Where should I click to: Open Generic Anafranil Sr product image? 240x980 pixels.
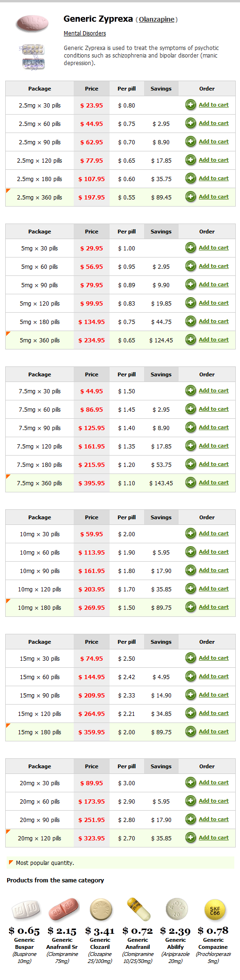[63, 910]
